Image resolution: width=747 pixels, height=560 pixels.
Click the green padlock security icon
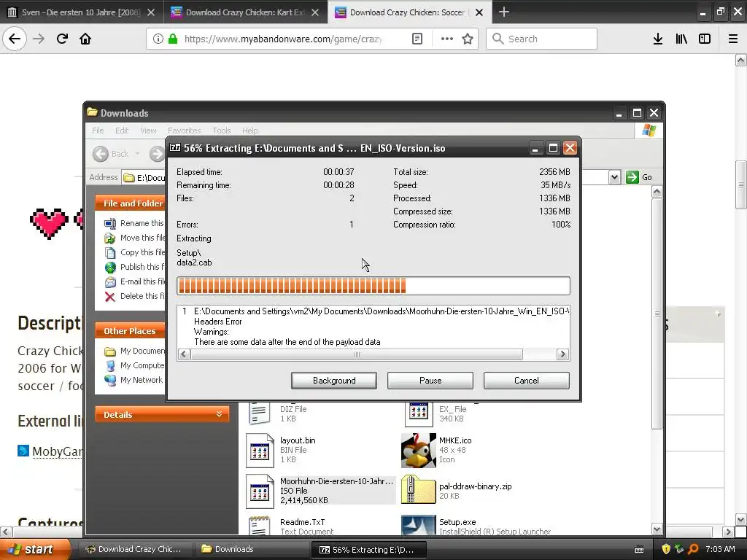click(x=173, y=39)
